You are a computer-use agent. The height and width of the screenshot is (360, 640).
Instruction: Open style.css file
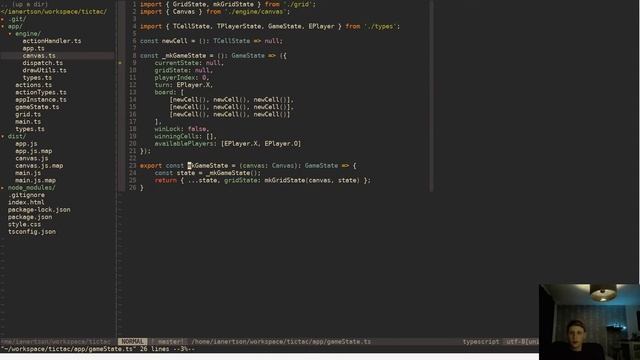[24, 224]
